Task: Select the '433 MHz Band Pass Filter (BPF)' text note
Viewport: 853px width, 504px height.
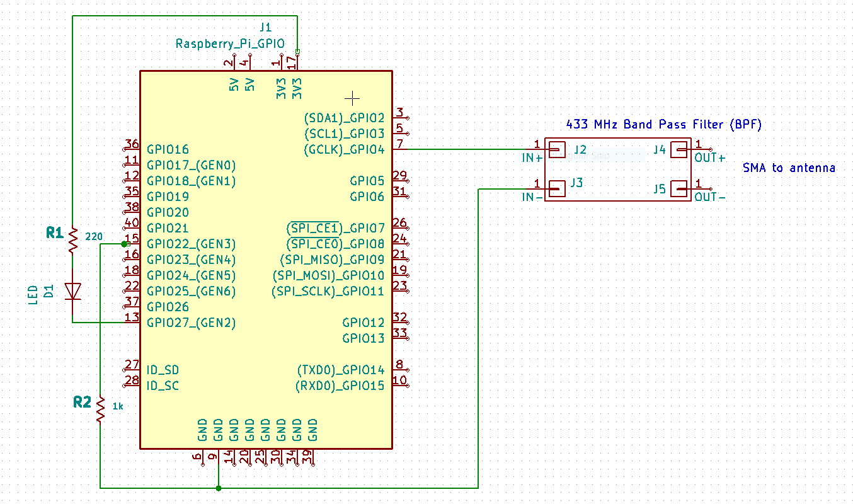Action: [x=664, y=125]
